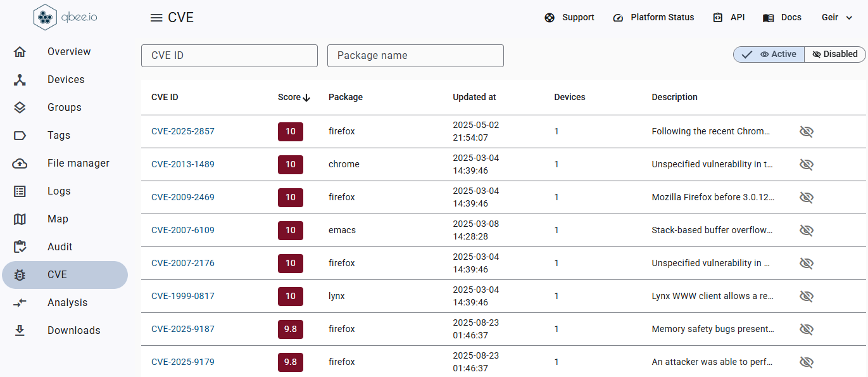Click the Platform Status link text
The width and height of the screenshot is (868, 377).
662,18
